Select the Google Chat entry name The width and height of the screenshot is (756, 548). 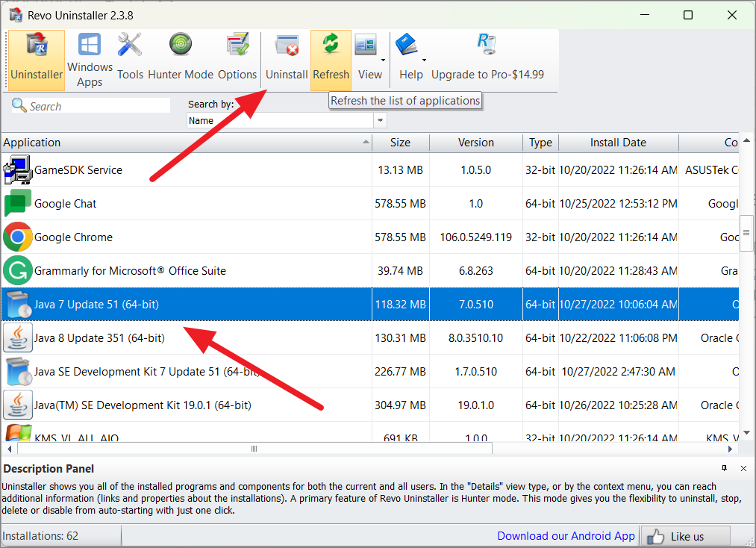point(65,204)
